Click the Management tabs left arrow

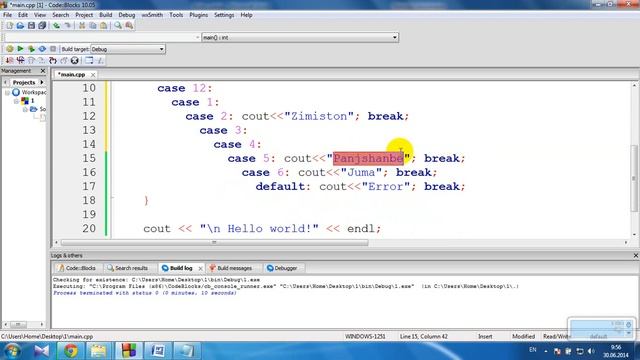5,82
